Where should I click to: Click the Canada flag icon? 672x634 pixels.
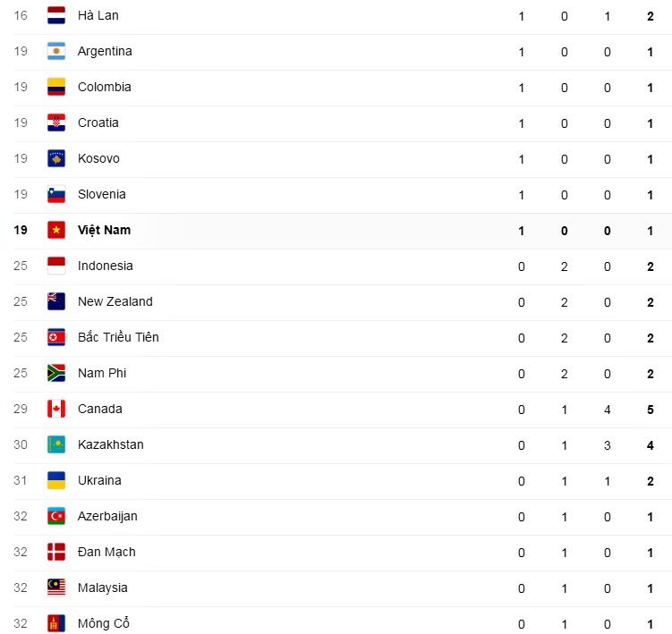(x=56, y=409)
